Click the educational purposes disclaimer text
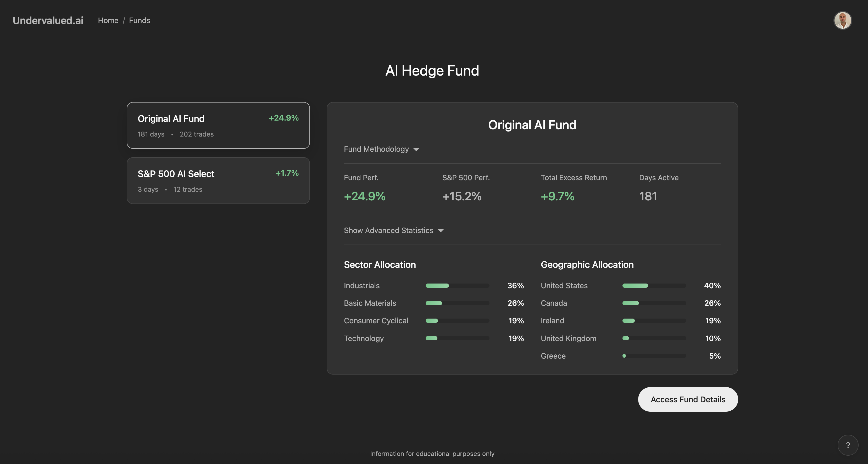The image size is (868, 464). 432,454
